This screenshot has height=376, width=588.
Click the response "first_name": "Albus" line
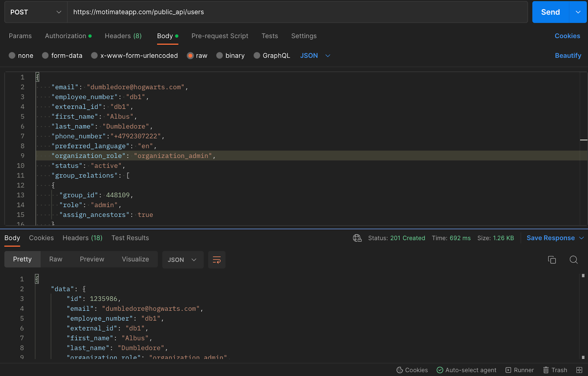110,338
